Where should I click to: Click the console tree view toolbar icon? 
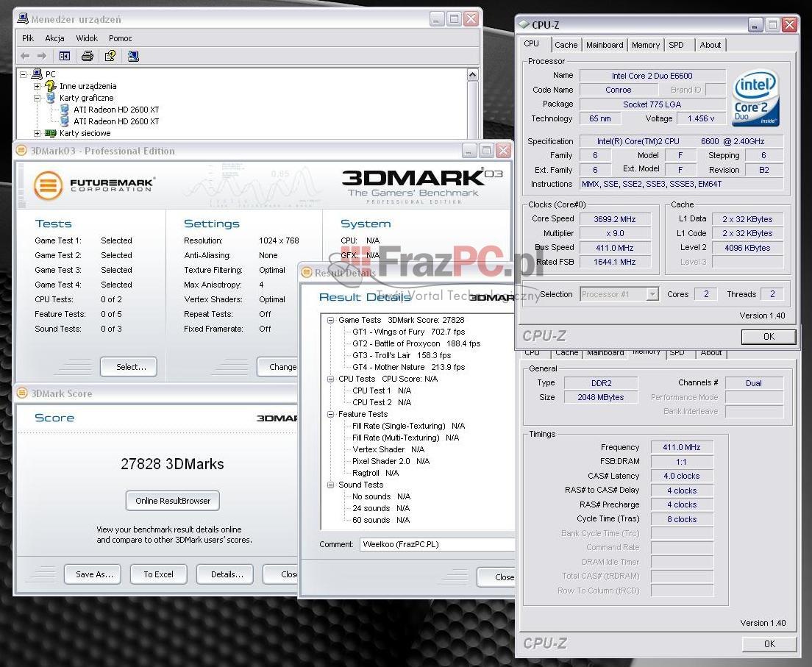click(65, 56)
